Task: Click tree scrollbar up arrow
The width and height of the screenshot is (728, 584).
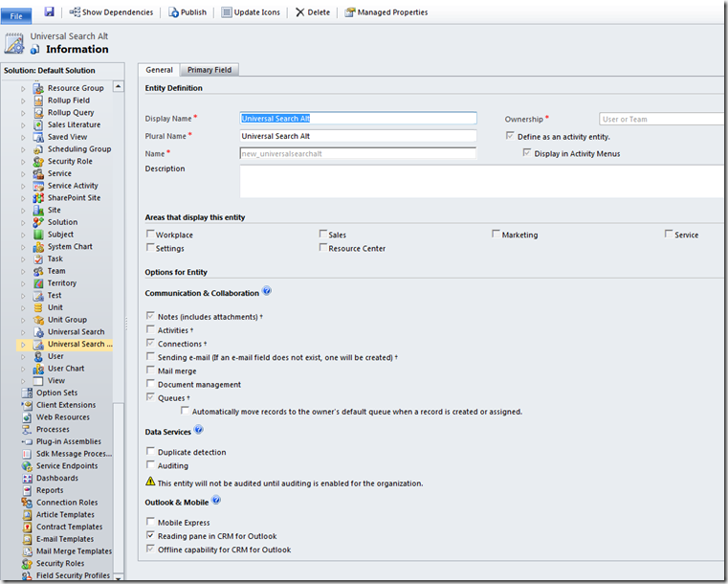Action: click(x=119, y=86)
